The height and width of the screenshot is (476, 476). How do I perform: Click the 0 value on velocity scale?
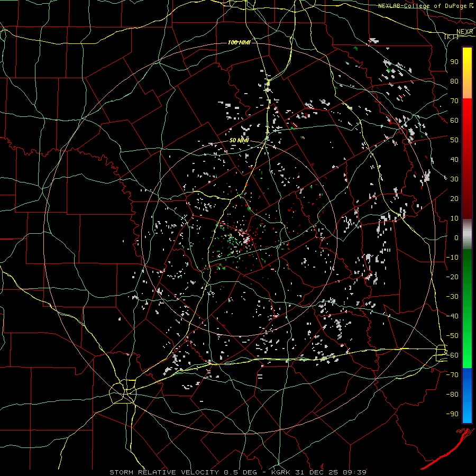[x=456, y=237]
